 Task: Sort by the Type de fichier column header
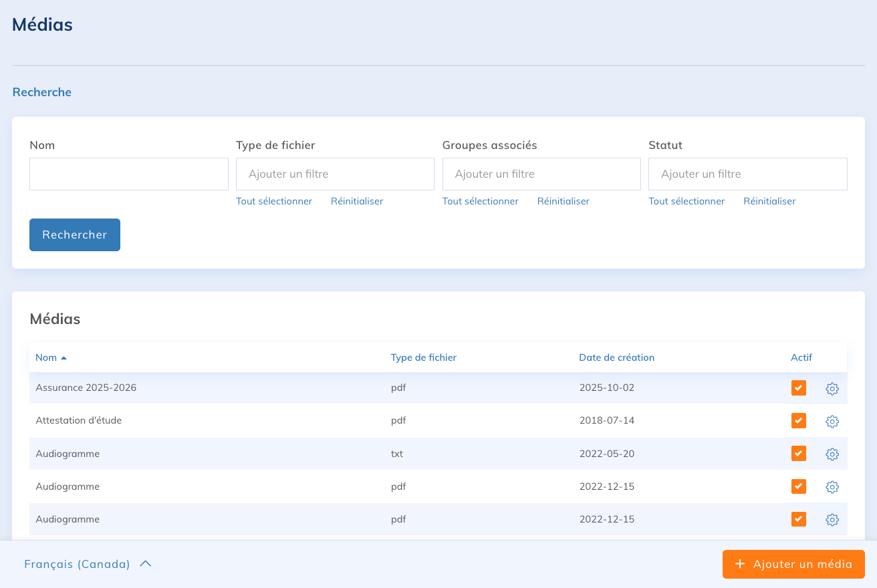pos(424,357)
